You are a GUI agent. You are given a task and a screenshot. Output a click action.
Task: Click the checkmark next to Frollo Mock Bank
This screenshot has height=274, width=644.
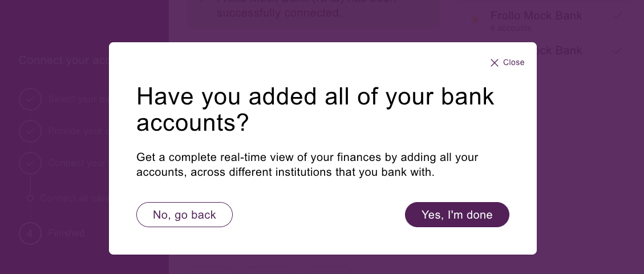click(x=617, y=16)
